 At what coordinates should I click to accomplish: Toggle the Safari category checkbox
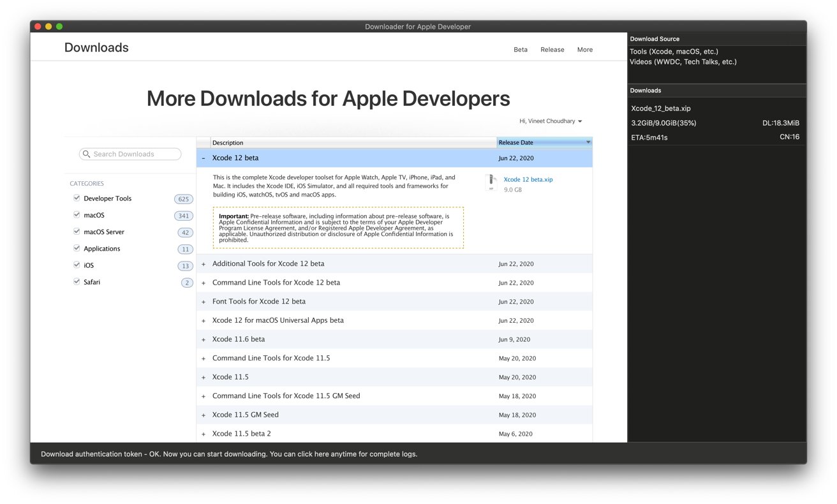[77, 281]
